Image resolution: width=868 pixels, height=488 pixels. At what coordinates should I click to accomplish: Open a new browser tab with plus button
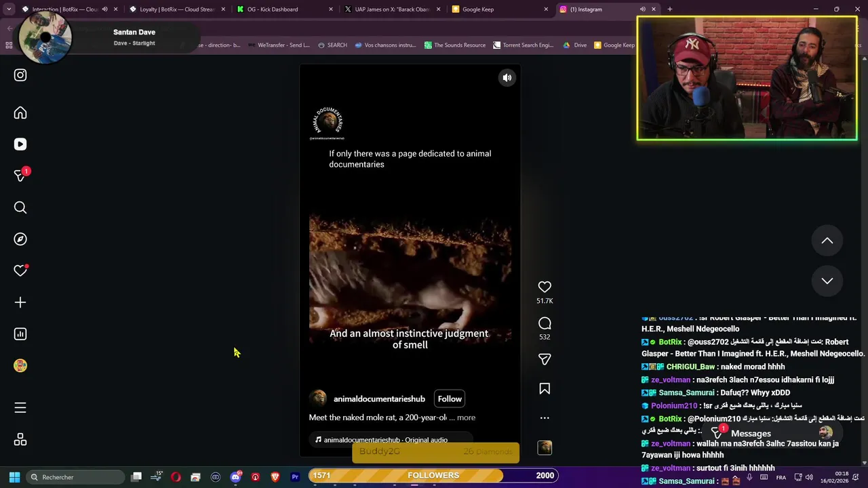[x=670, y=9]
